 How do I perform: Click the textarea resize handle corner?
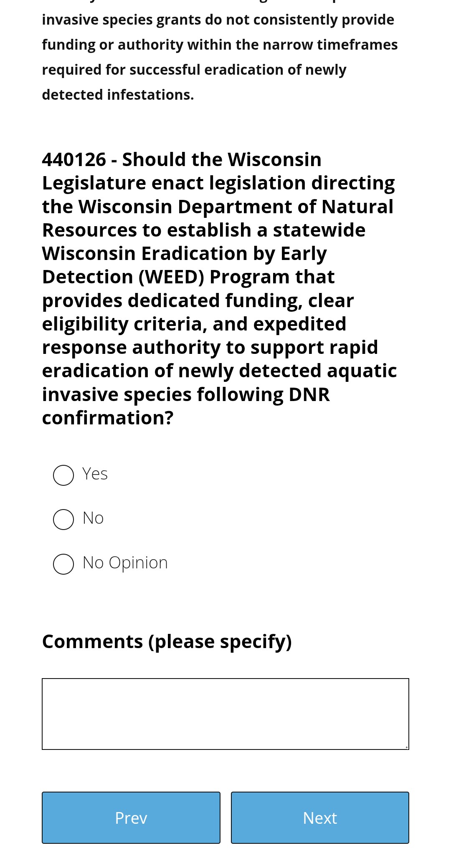[406, 747]
